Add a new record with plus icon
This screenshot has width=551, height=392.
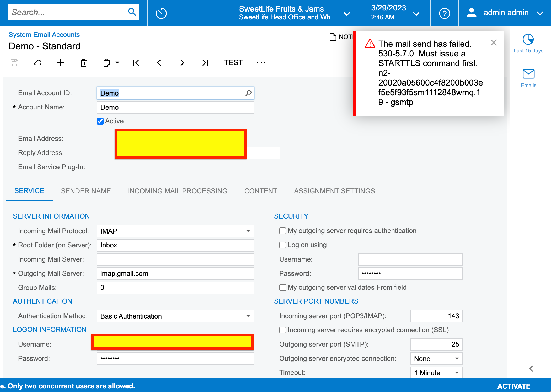[61, 63]
